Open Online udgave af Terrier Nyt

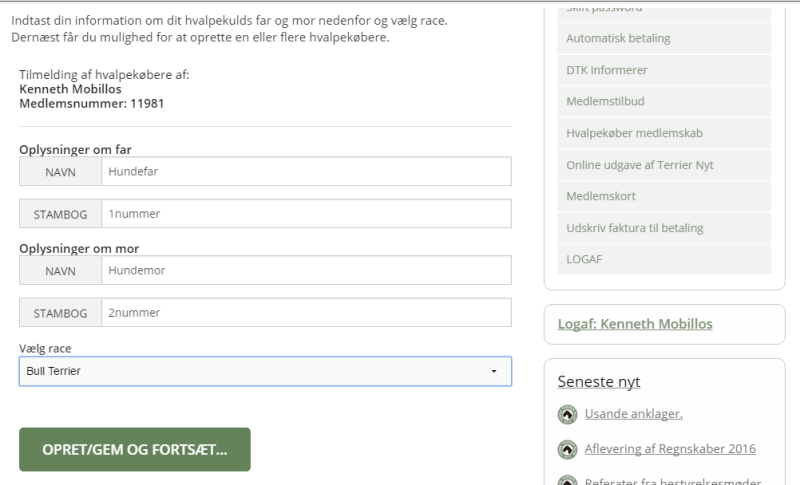pos(664,165)
